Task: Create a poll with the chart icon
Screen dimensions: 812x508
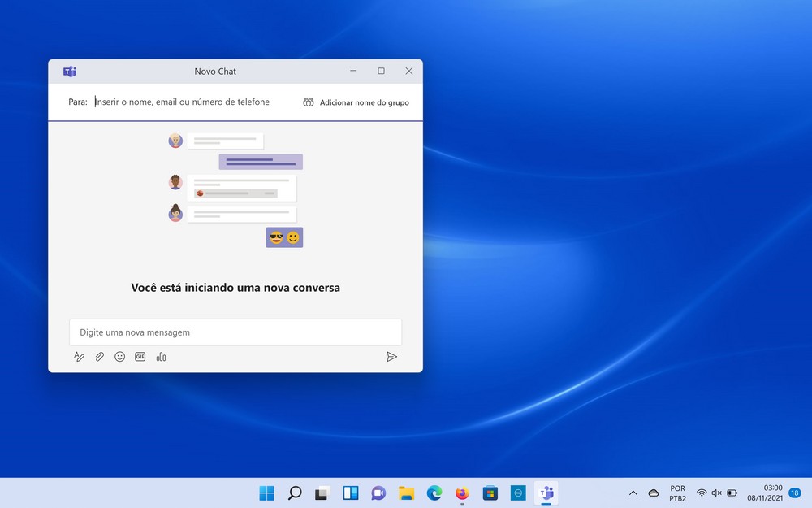Action: (161, 357)
